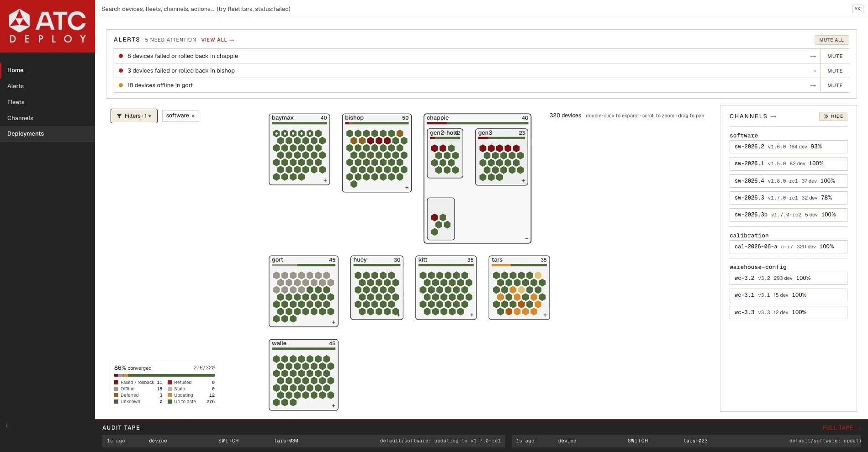868x452 pixels.
Task: Hide the Channels panel
Action: click(x=833, y=116)
